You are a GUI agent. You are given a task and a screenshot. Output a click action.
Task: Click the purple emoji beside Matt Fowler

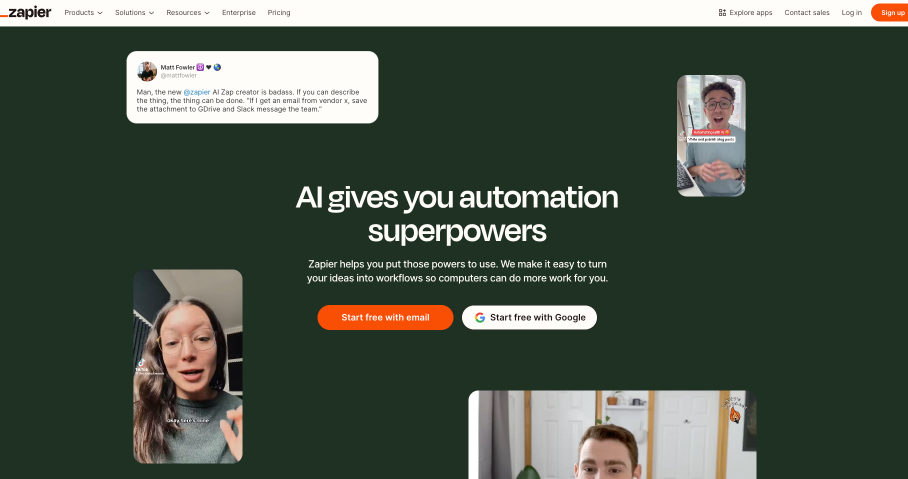pos(200,67)
